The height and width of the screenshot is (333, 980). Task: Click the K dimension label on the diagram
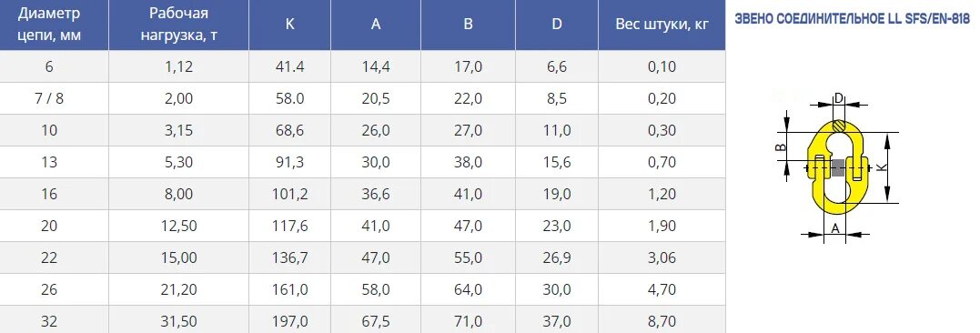coord(882,167)
